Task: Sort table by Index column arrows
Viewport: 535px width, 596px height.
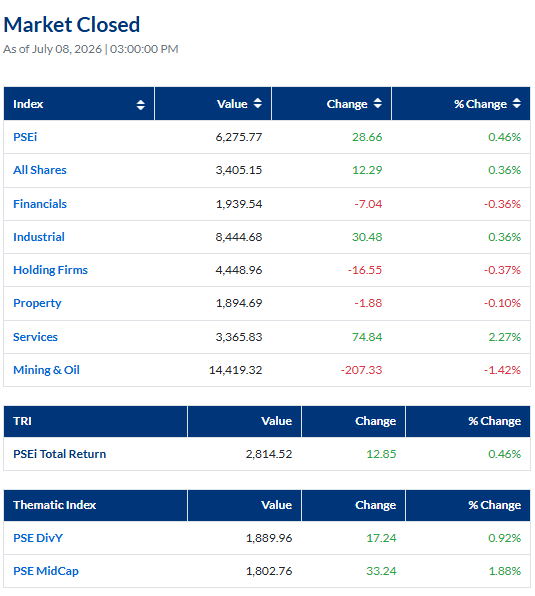Action: (141, 105)
